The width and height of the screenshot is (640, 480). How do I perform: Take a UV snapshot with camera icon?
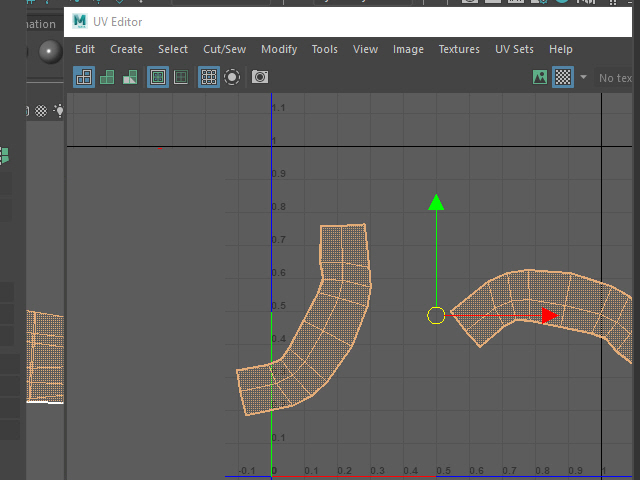(260, 77)
